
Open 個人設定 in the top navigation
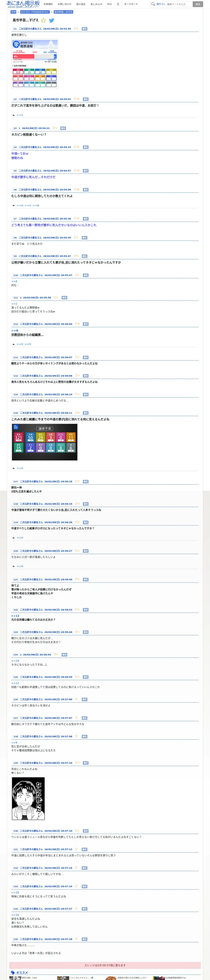81,4
